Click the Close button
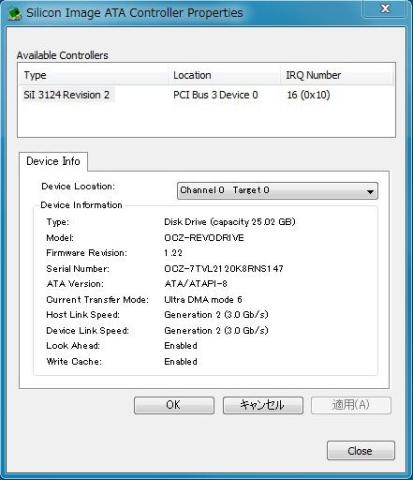Image resolution: width=413 pixels, height=480 pixels. [x=361, y=451]
